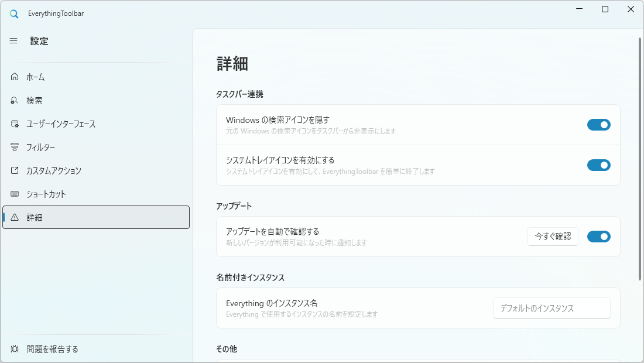Screen dimensions: 644x363
Task: Click the bug icon for 問題を報告する
Action: [15, 349]
